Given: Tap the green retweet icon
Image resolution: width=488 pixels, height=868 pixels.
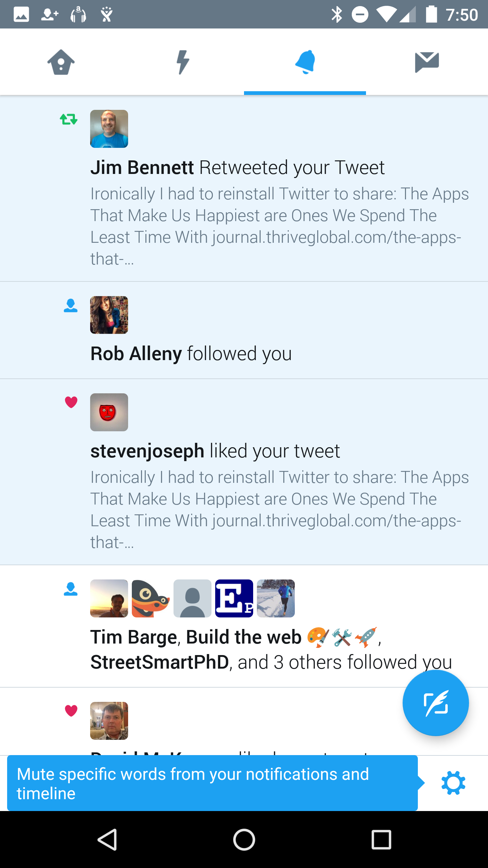Looking at the screenshot, I should coord(69,119).
